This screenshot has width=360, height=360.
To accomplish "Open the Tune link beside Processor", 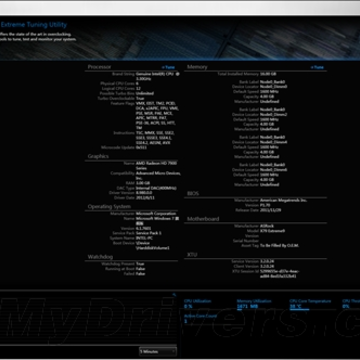I will 168,67.
